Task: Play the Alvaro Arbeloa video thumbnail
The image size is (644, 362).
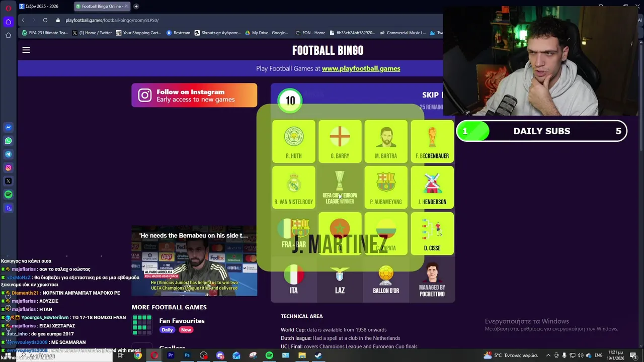Action: click(x=194, y=260)
